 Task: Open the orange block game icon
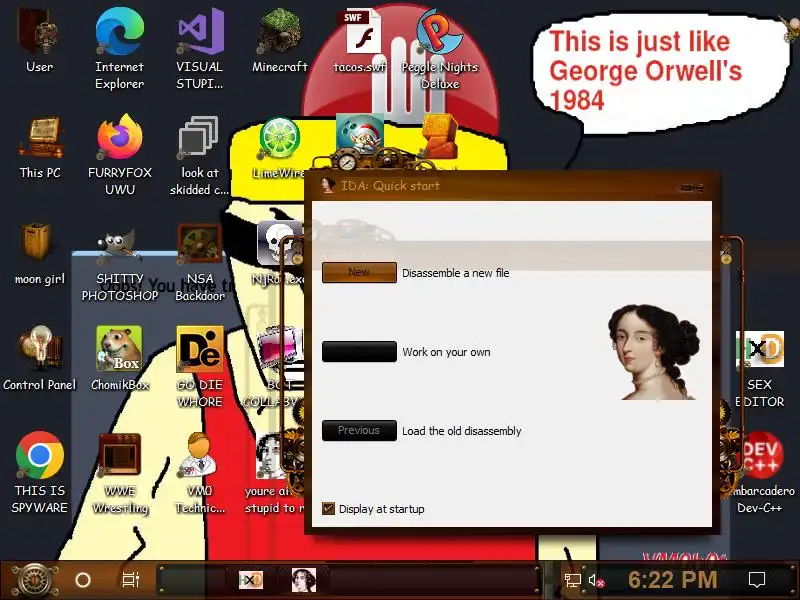tap(440, 137)
